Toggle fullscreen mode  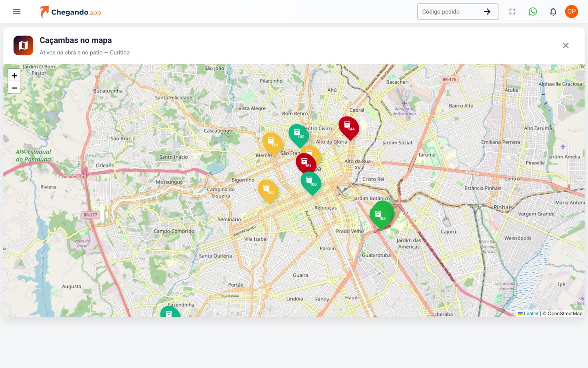[512, 11]
